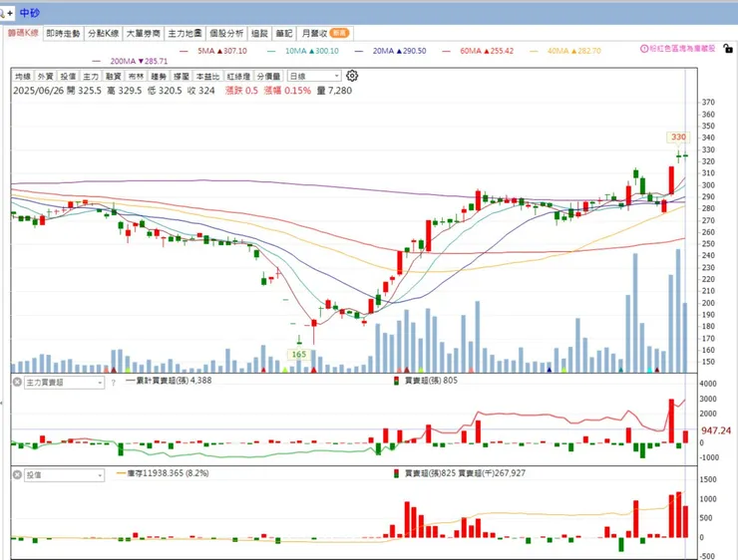Image resolution: width=738 pixels, height=560 pixels.
Task: Open the 大量券商 tab
Action: [143, 34]
